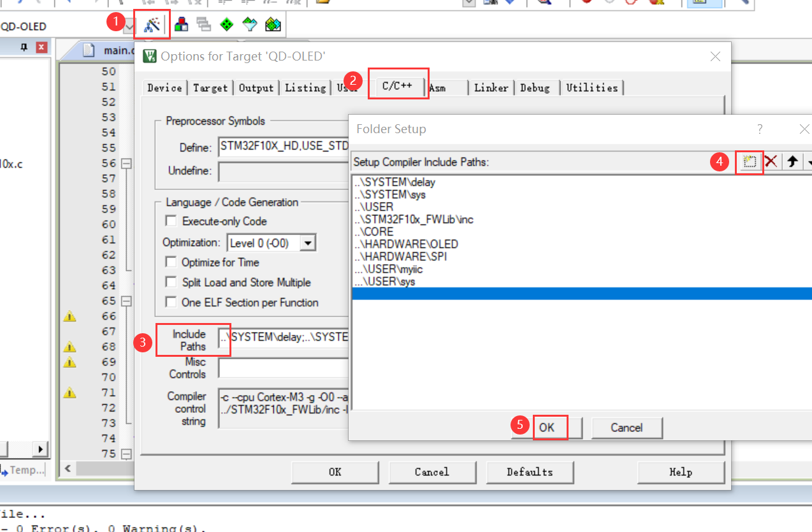This screenshot has height=532, width=812.
Task: Move include path up with arrow icon
Action: tap(792, 162)
